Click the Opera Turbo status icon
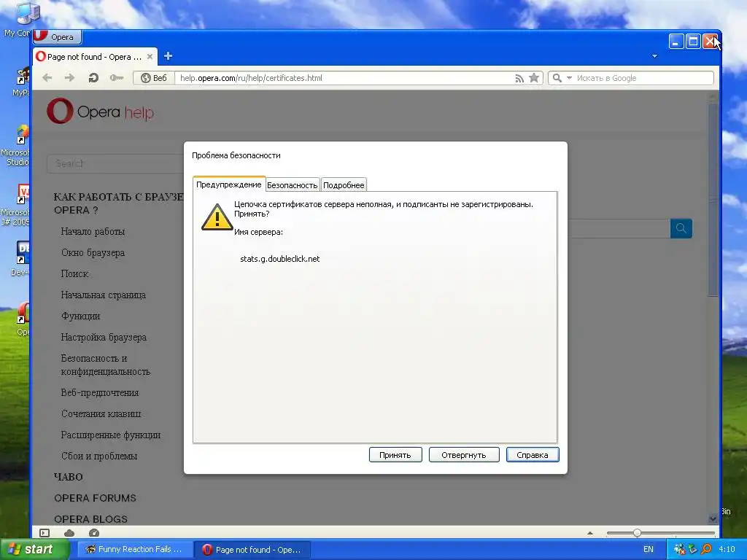The image size is (747, 560). coord(94,533)
